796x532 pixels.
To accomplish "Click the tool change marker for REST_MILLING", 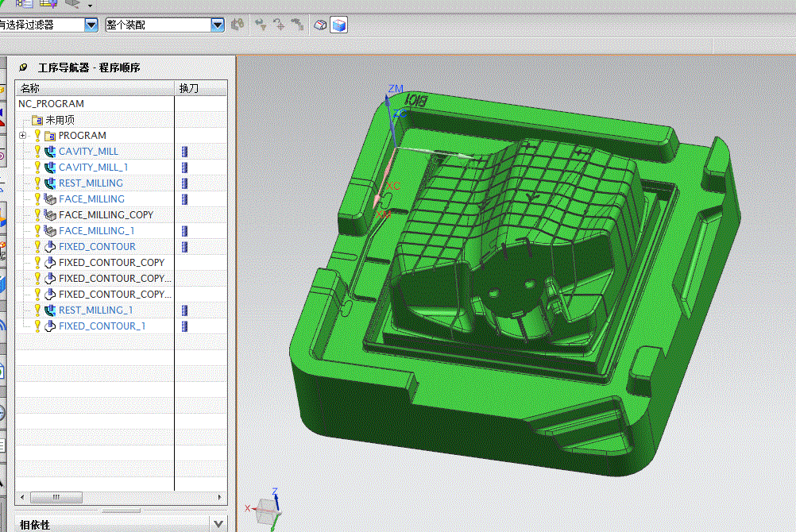I will [185, 183].
